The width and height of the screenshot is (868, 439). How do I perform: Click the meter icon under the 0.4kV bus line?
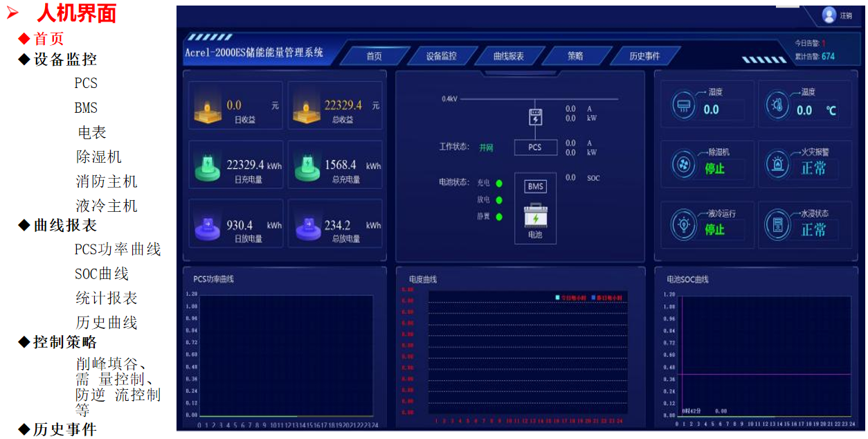535,117
